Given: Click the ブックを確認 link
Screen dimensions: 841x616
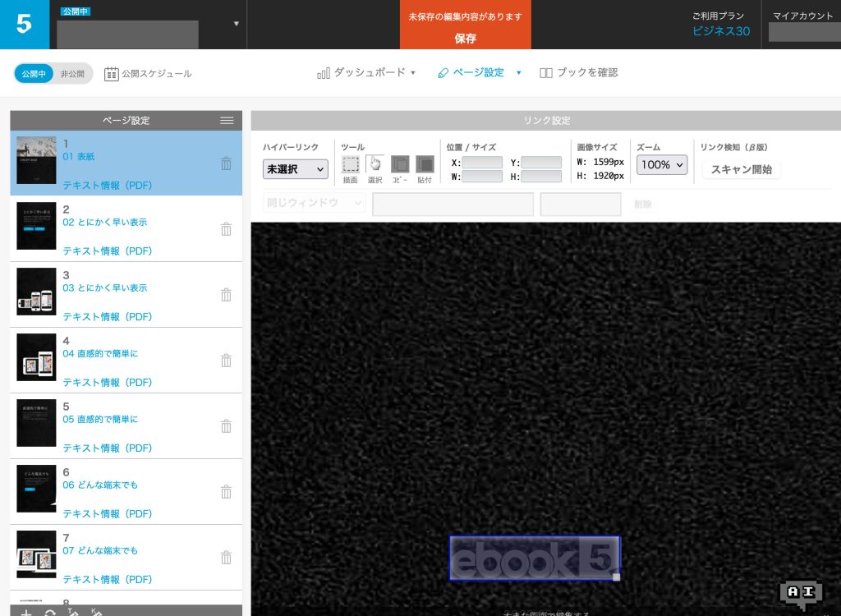Looking at the screenshot, I should [579, 73].
